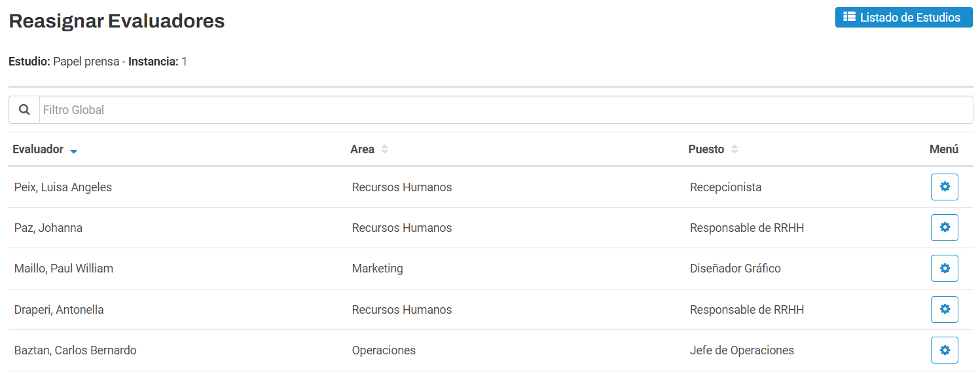The width and height of the screenshot is (980, 374).
Task: Click the Menú column header
Action: point(944,149)
